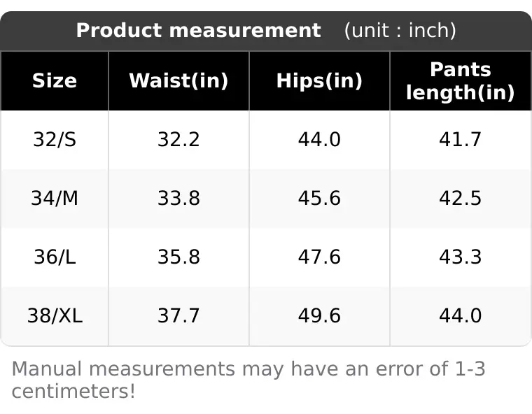Click the 43.3 pants length value

(461, 257)
